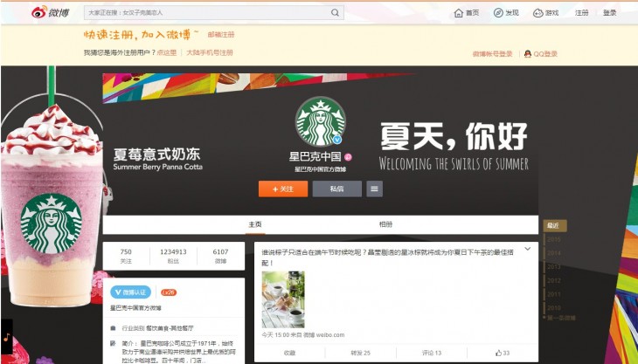Click the 私信 private message button
This screenshot has height=364, width=638.
(x=337, y=189)
